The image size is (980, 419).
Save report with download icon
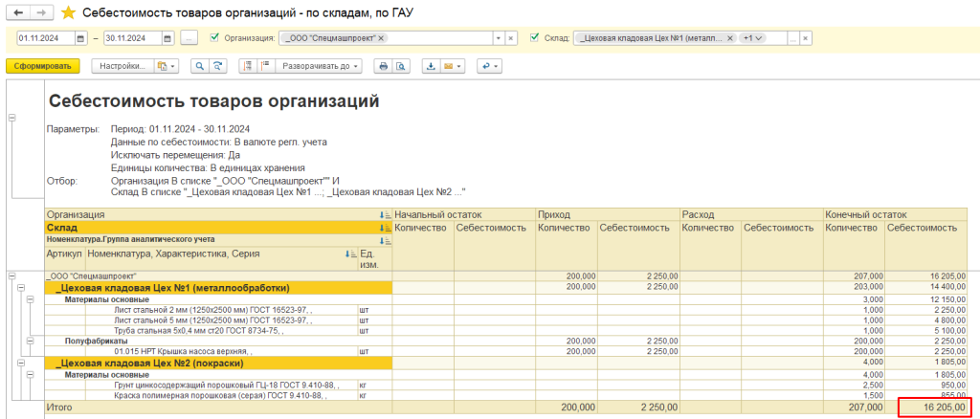pyautogui.click(x=431, y=66)
